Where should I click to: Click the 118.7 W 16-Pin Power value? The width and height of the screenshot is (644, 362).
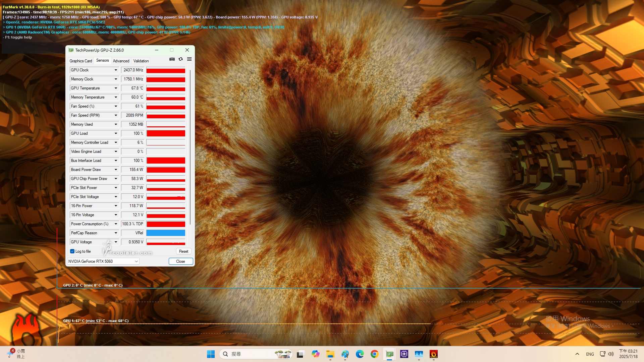point(133,206)
